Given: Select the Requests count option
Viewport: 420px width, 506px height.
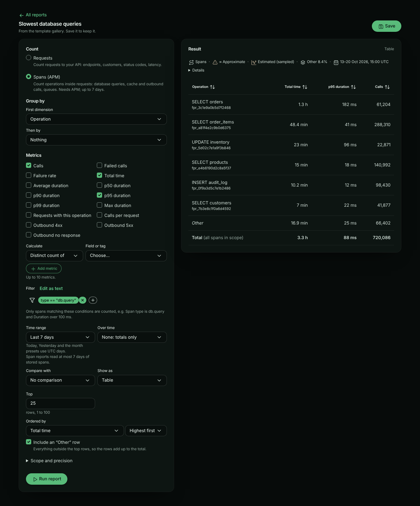Looking at the screenshot, I should pos(29,58).
